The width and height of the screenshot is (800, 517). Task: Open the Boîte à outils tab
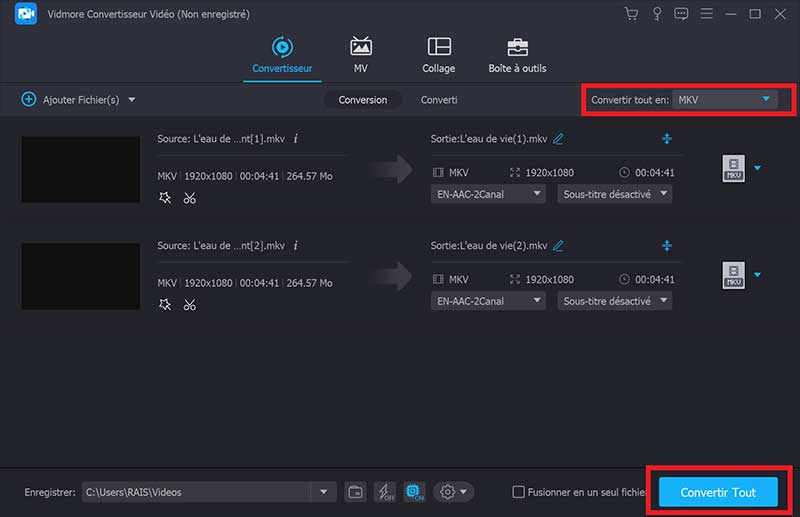(517, 55)
